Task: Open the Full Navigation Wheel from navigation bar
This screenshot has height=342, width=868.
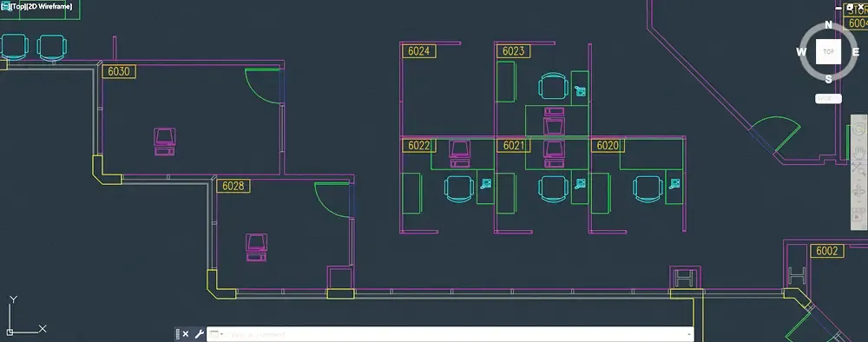Action: [x=859, y=129]
